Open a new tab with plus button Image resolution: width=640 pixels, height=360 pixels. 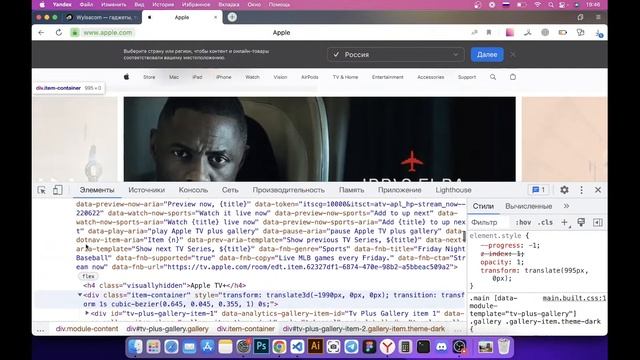pos(232,17)
